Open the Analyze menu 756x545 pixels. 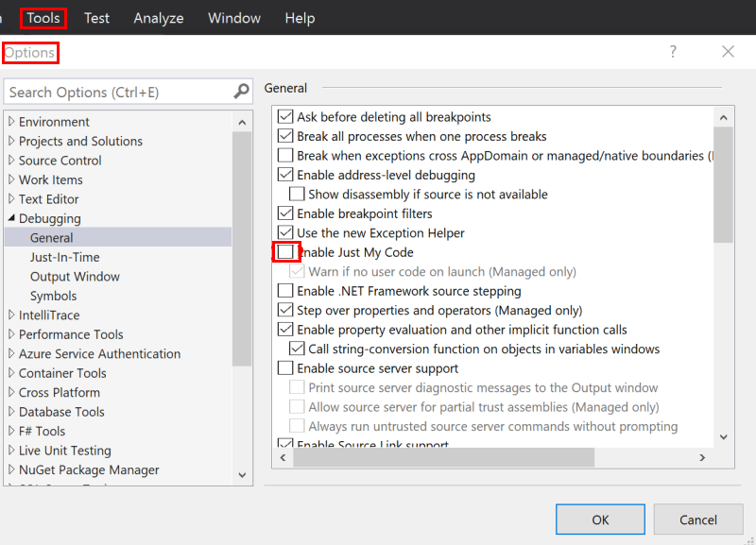(158, 18)
